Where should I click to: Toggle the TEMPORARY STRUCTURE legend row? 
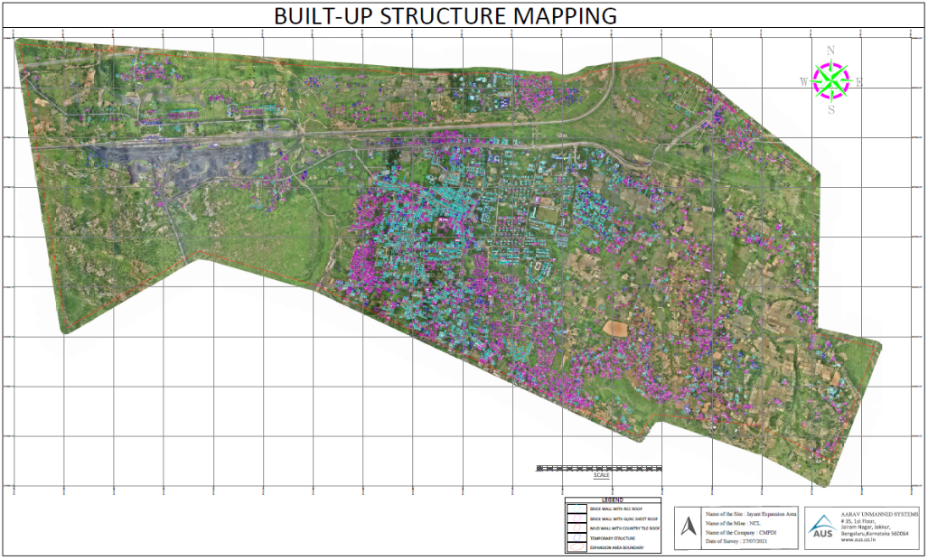tap(614, 538)
